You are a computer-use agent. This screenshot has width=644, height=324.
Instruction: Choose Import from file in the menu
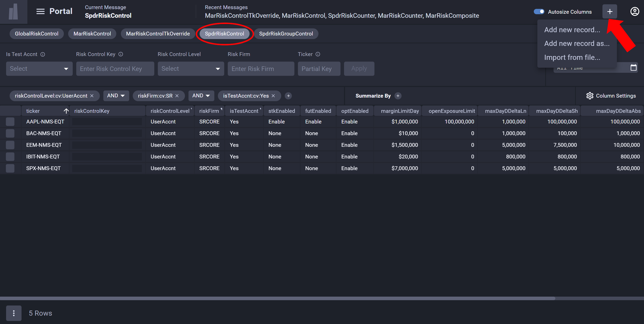coord(572,57)
